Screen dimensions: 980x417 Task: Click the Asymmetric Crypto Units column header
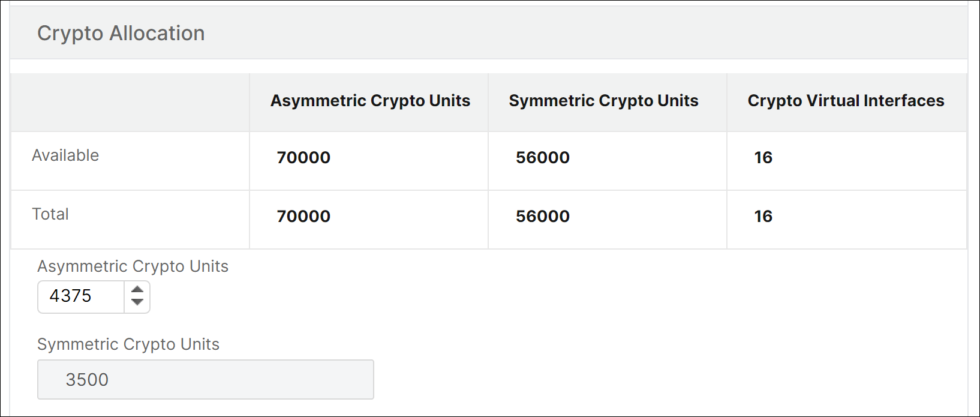pyautogui.click(x=370, y=101)
